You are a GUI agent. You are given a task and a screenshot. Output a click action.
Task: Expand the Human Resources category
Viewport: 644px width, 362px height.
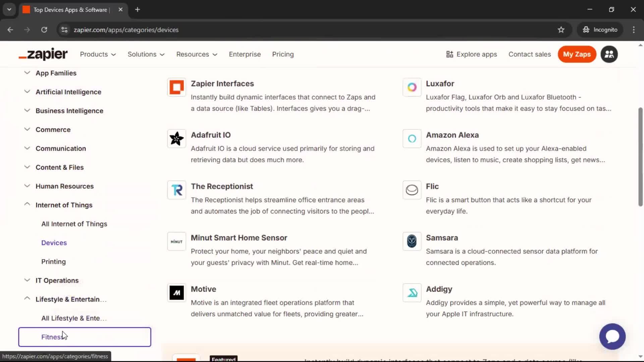[x=27, y=186]
